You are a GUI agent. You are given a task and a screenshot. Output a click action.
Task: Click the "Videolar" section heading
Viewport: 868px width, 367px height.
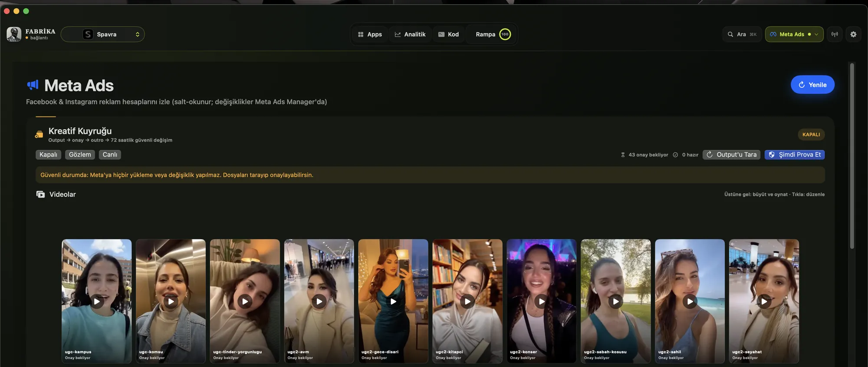62,194
